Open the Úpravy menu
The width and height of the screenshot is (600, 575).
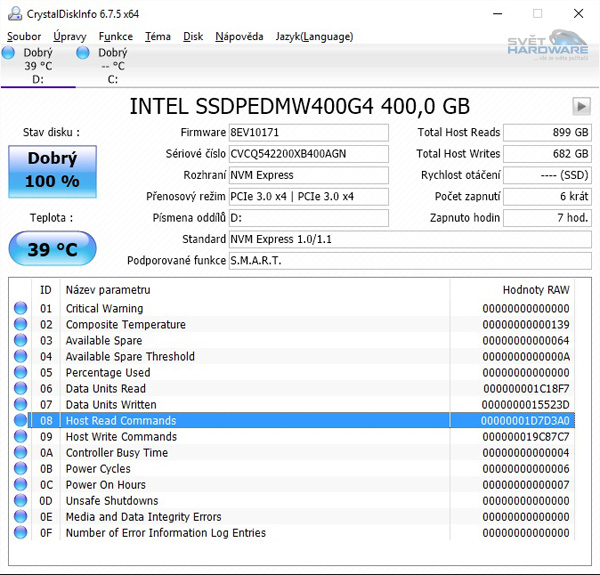click(70, 37)
